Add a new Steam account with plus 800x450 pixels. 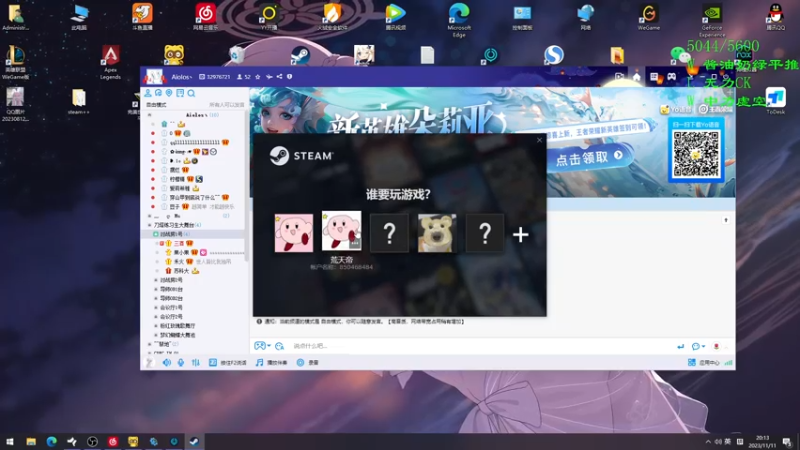(x=520, y=234)
